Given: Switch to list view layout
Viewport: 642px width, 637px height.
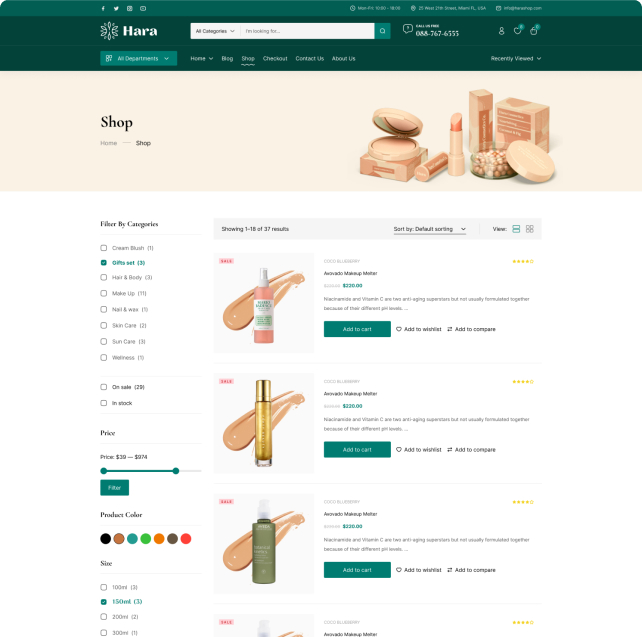Looking at the screenshot, I should (516, 229).
